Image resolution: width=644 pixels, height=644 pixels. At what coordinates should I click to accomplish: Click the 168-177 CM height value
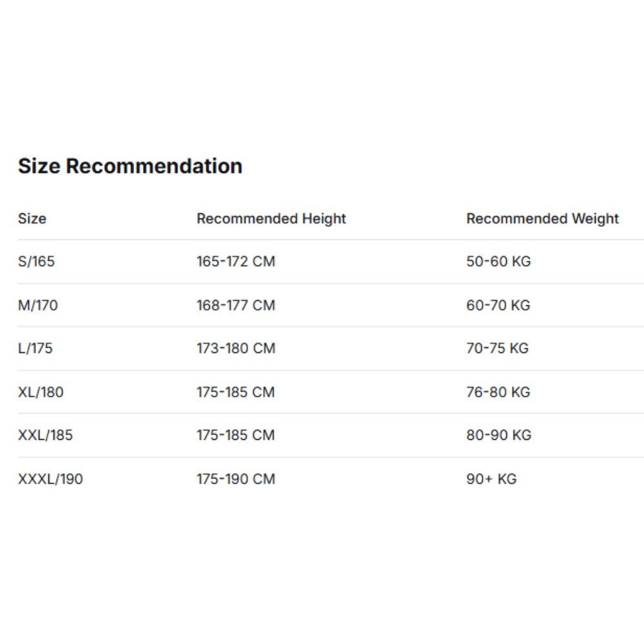[236, 305]
